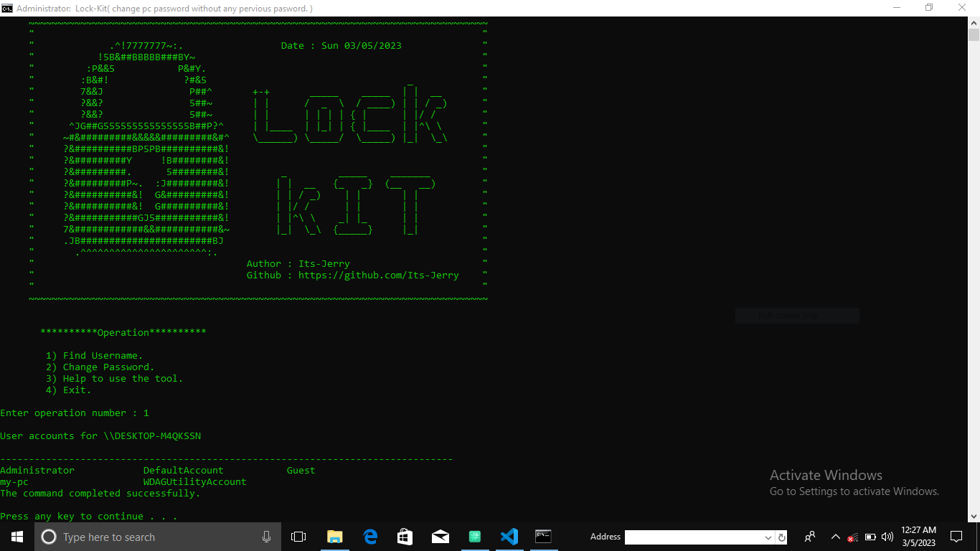Click the console scrollbar down arrow
The height and width of the screenshot is (551, 980).
tap(974, 516)
